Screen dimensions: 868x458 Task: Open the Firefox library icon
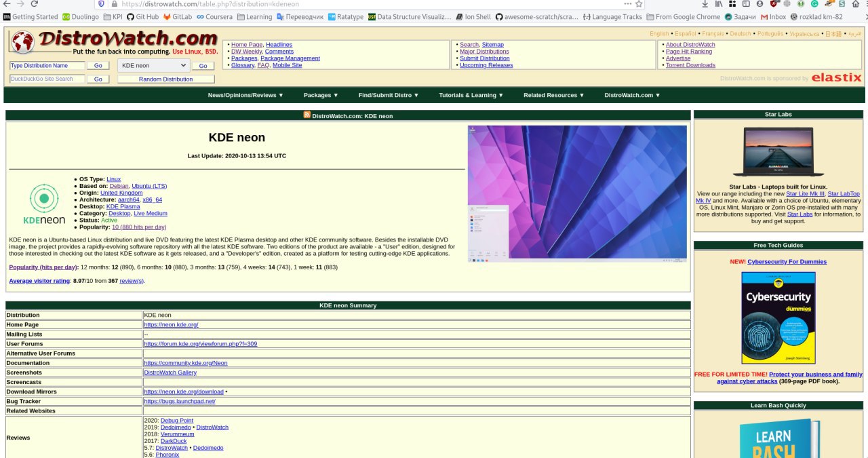point(718,3)
